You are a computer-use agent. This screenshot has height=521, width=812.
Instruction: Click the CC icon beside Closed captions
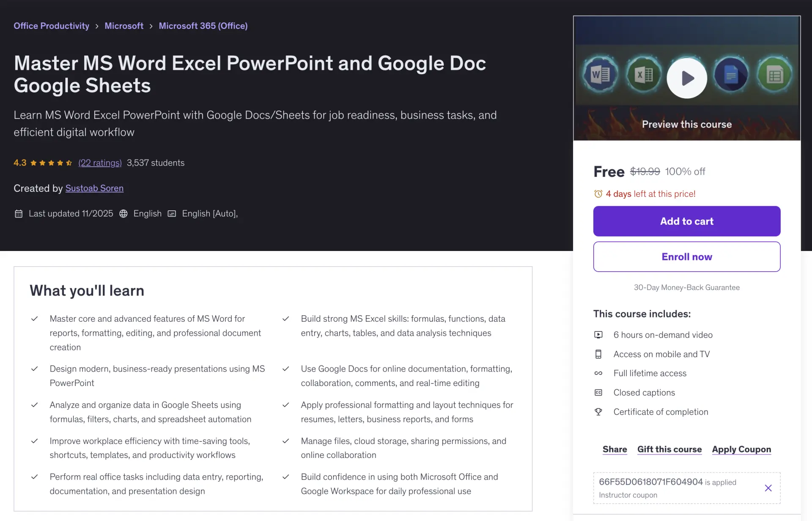pyautogui.click(x=598, y=393)
